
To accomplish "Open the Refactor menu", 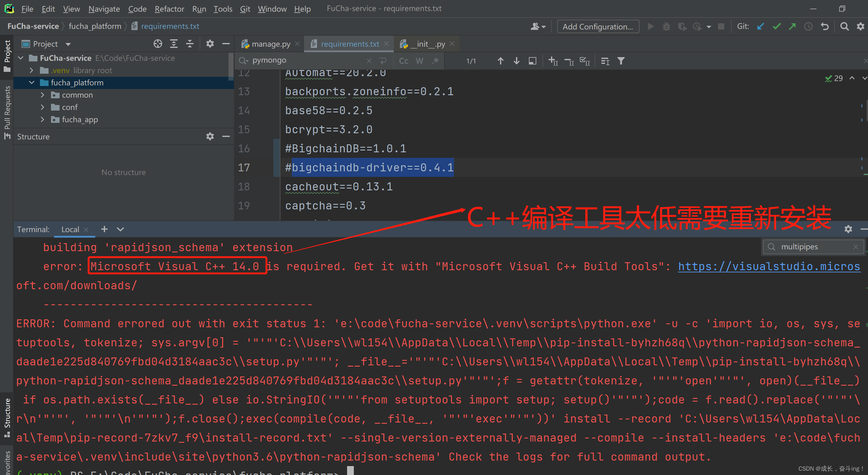I will click(x=169, y=9).
